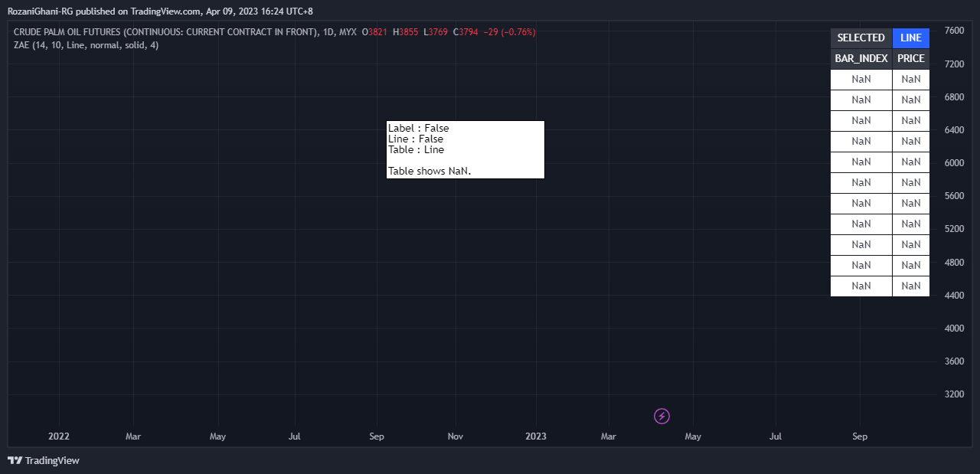Click the 4000 price axis label

coord(955,328)
